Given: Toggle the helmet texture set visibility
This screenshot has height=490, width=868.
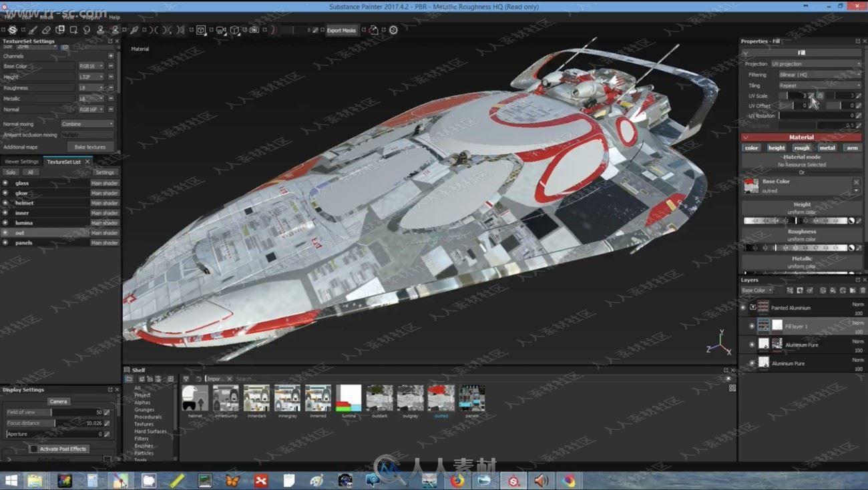Looking at the screenshot, I should point(5,203).
